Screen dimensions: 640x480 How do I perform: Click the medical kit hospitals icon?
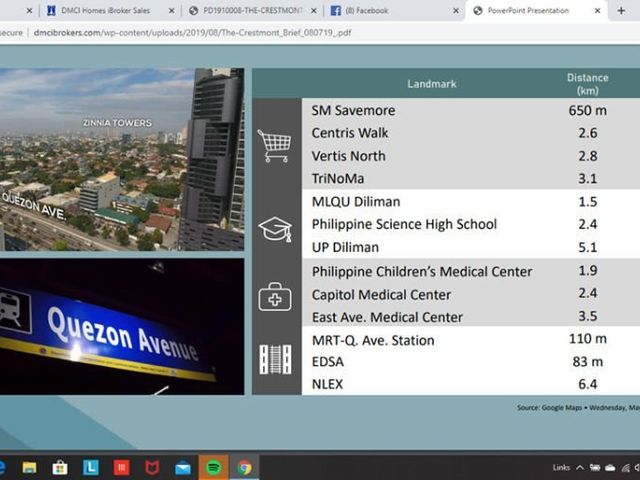click(275, 297)
